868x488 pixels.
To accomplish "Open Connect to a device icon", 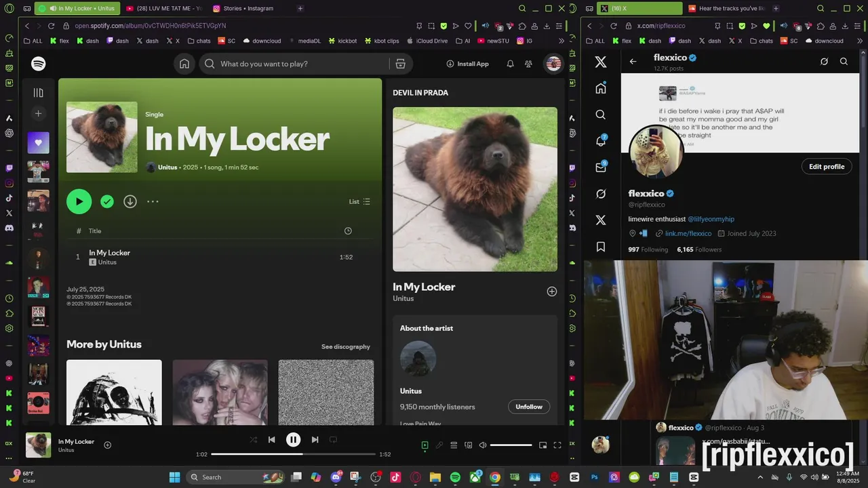I will tap(468, 445).
